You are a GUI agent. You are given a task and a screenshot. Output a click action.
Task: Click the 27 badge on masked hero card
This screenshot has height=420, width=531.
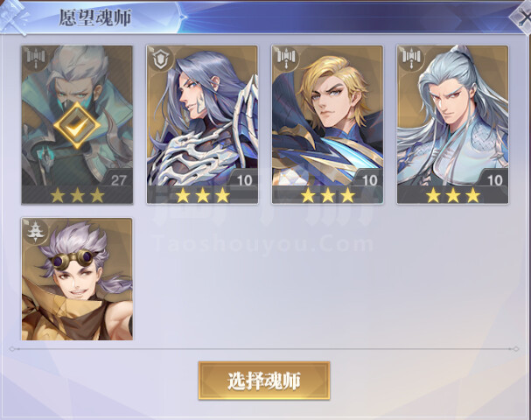pyautogui.click(x=118, y=180)
